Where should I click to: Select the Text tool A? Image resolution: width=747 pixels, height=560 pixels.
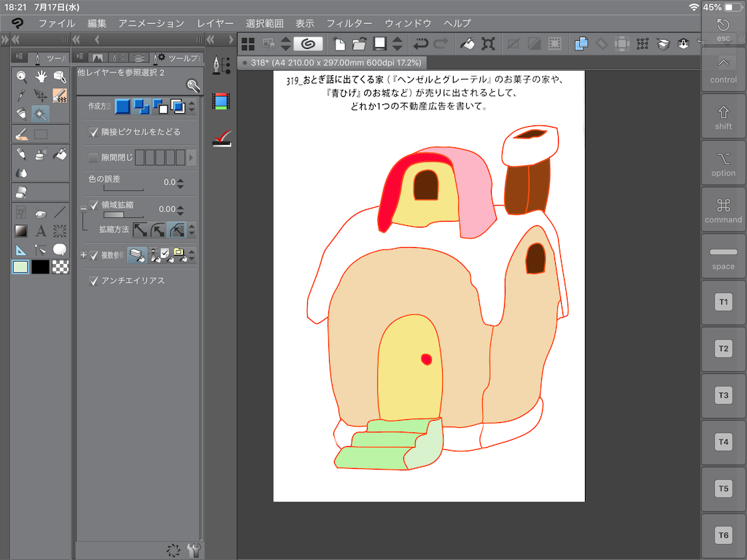tap(41, 231)
